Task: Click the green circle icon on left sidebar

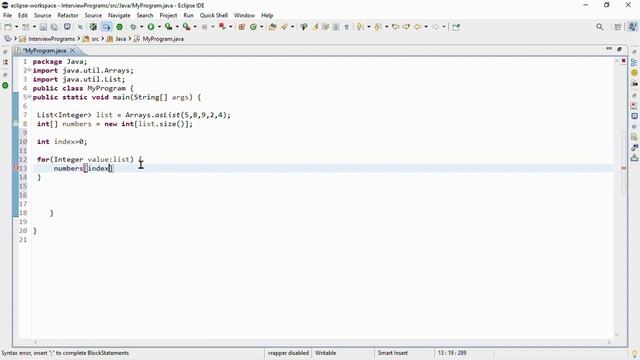Action: click(5, 85)
